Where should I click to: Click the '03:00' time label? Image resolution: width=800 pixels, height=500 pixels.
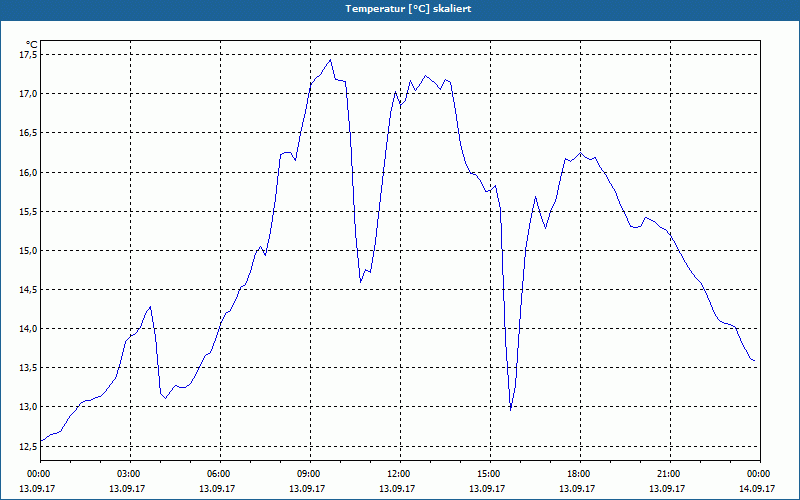coord(131,474)
